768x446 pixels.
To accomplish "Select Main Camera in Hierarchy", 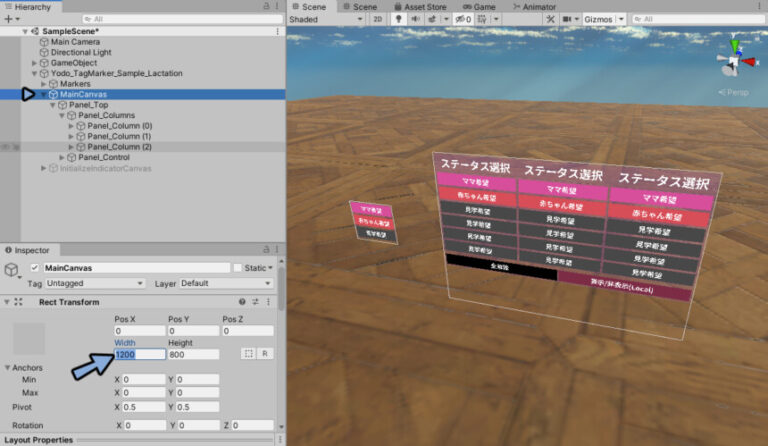I will click(75, 42).
